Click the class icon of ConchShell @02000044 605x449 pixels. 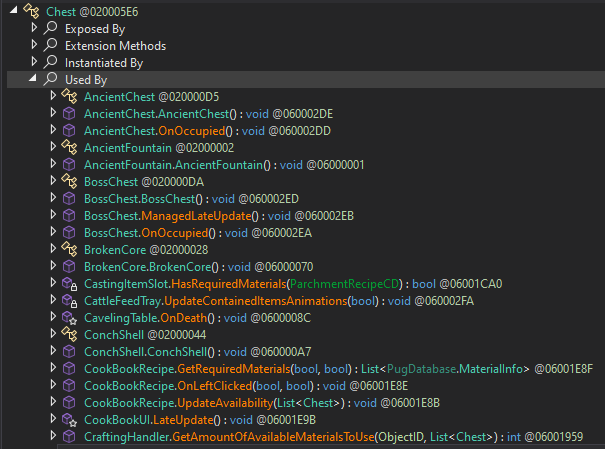[x=69, y=334]
